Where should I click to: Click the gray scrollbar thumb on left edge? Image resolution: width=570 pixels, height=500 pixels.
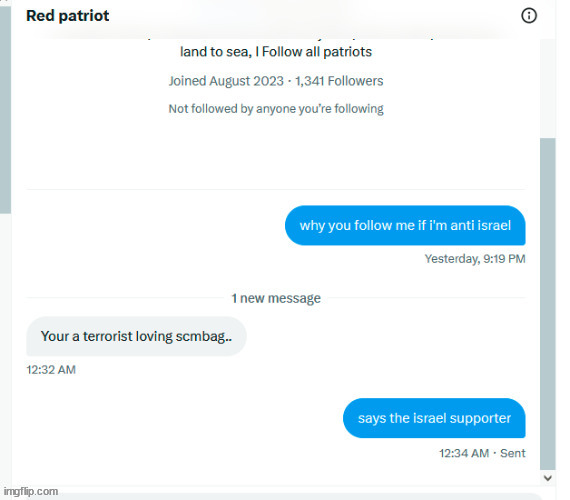5,109
